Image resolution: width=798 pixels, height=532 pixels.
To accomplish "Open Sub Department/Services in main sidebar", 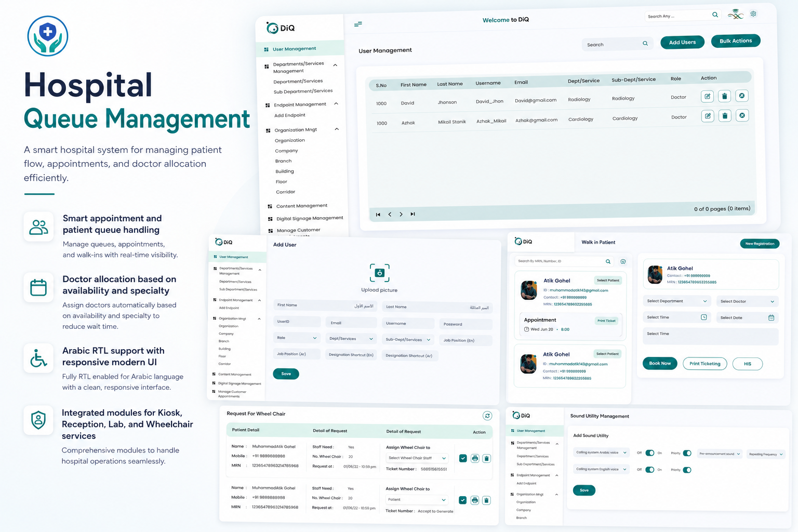I will tap(303, 91).
